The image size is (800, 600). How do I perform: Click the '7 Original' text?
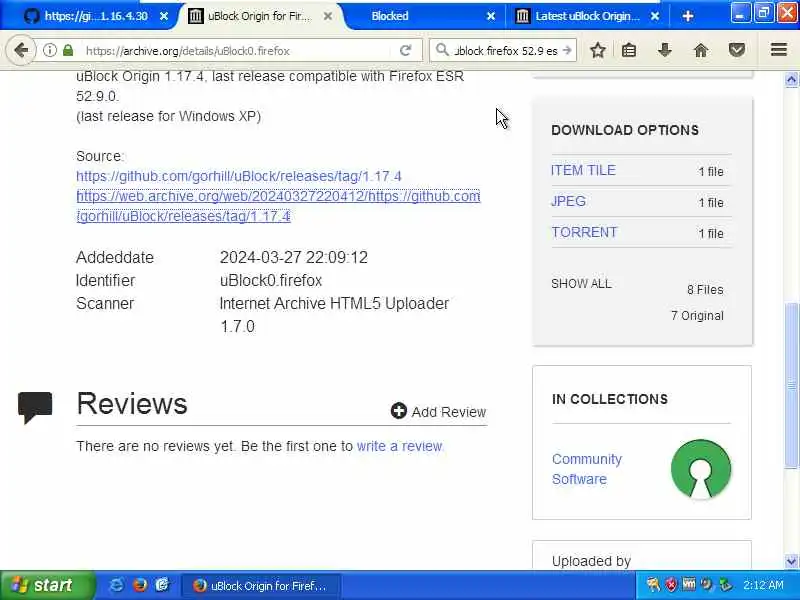pyautogui.click(x=697, y=316)
